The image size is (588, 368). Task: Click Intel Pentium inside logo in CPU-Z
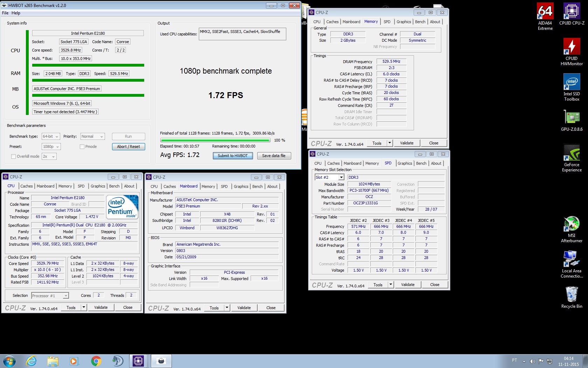122,207
